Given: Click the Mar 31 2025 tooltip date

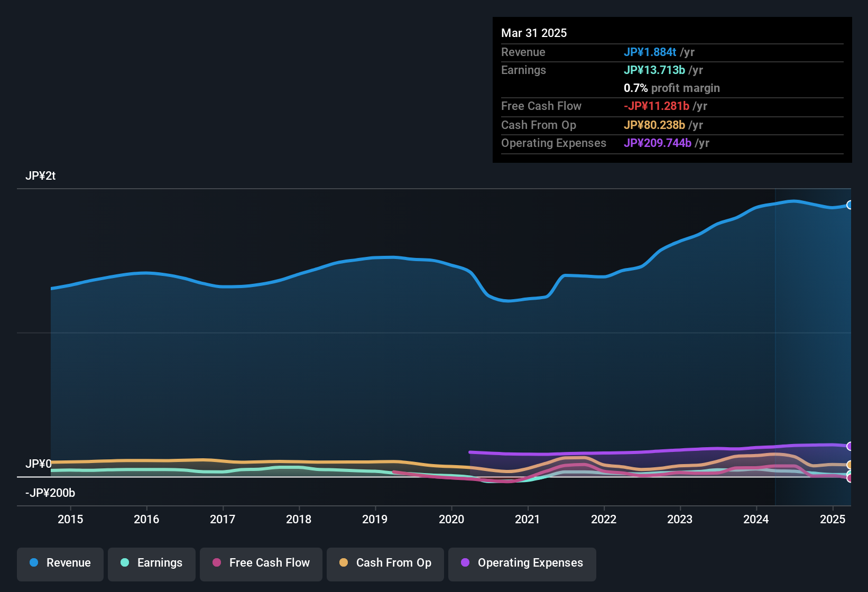Looking at the screenshot, I should pos(534,33).
